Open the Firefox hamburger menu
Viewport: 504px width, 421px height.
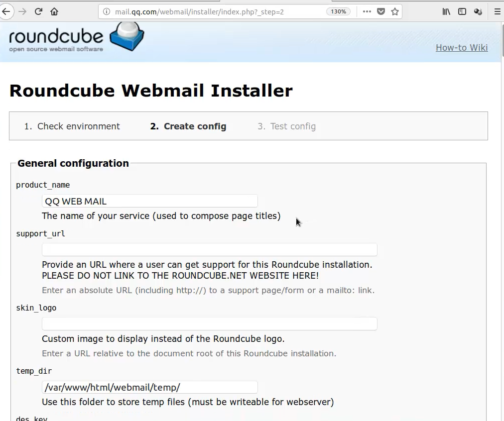497,11
